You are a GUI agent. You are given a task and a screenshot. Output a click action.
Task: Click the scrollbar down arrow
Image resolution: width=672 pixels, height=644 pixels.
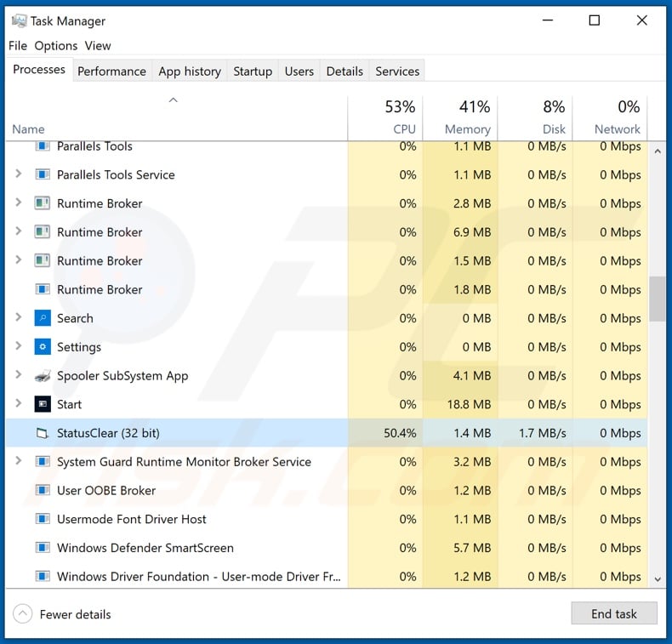tap(658, 579)
